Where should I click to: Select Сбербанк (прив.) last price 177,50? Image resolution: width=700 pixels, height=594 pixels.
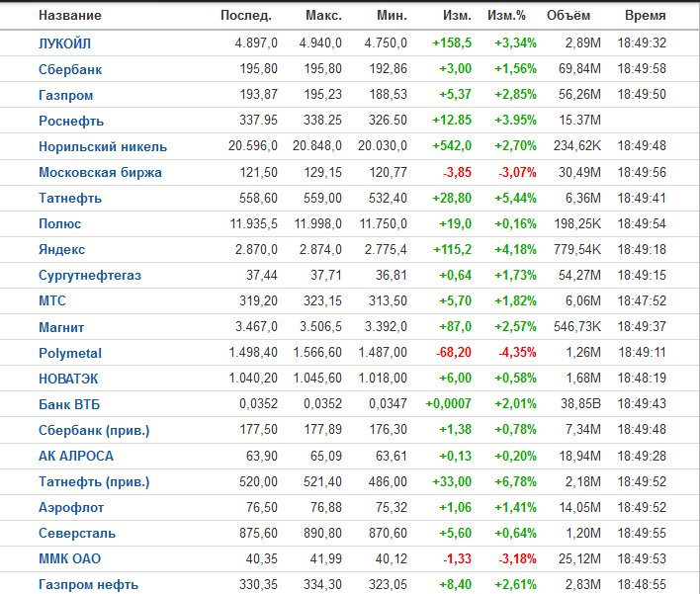pyautogui.click(x=258, y=429)
